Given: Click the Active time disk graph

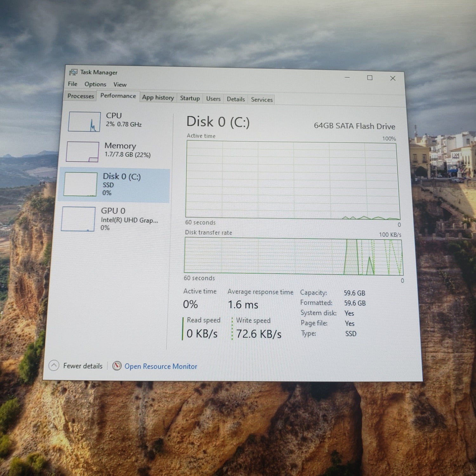Looking at the screenshot, I should (292, 180).
